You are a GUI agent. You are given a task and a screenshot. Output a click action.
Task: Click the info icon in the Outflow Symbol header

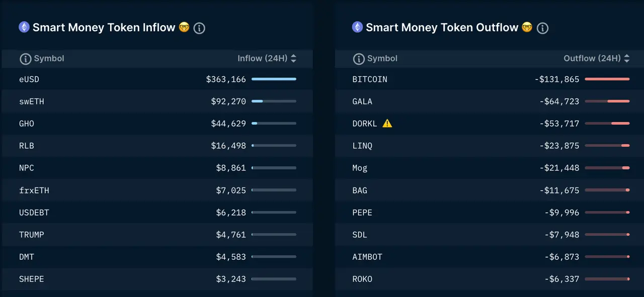tap(359, 58)
